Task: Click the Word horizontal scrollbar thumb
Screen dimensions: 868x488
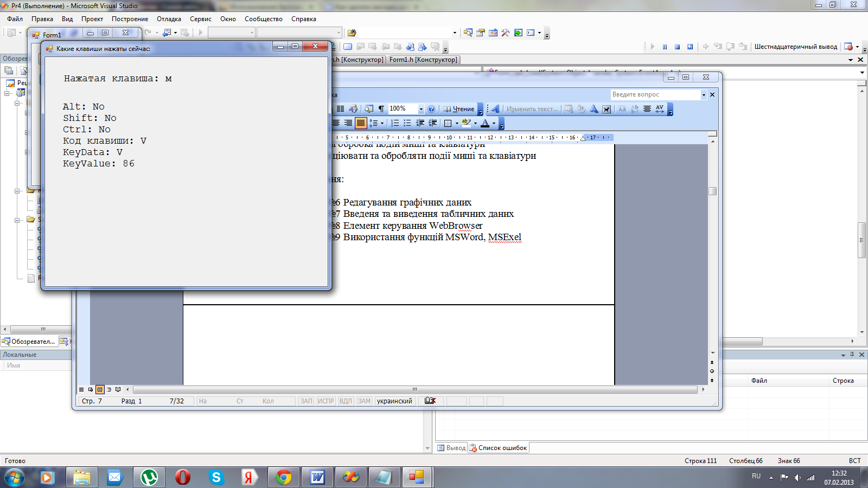Action: pos(415,389)
